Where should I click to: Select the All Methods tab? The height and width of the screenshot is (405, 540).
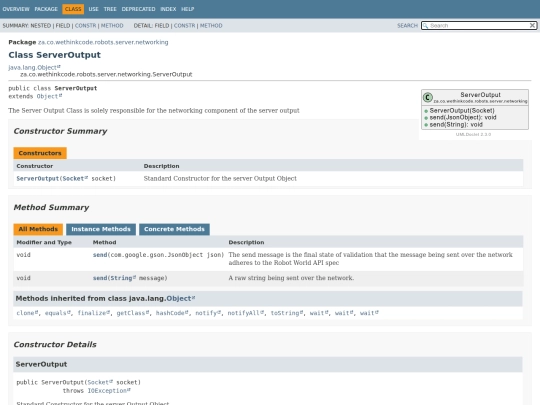point(38,229)
